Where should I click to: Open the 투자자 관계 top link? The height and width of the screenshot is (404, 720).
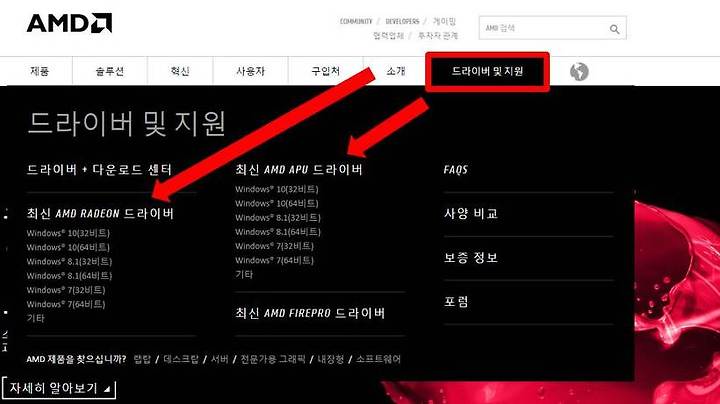click(438, 36)
